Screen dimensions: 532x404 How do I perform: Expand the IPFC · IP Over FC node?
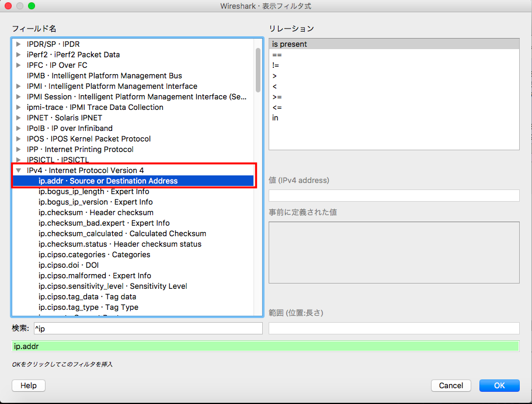(19, 65)
